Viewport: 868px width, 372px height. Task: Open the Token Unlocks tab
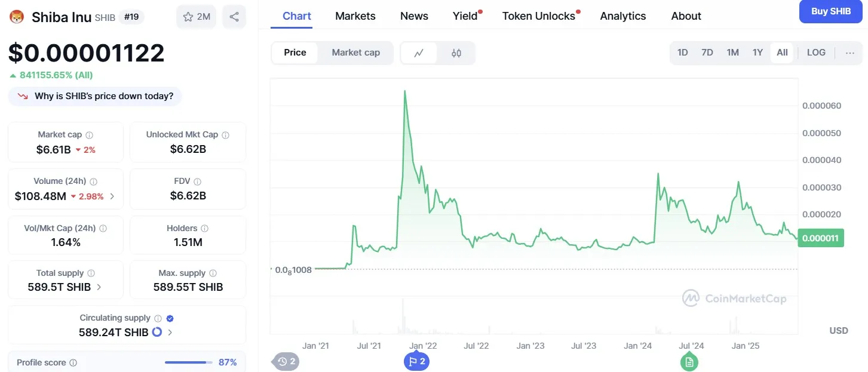(540, 16)
